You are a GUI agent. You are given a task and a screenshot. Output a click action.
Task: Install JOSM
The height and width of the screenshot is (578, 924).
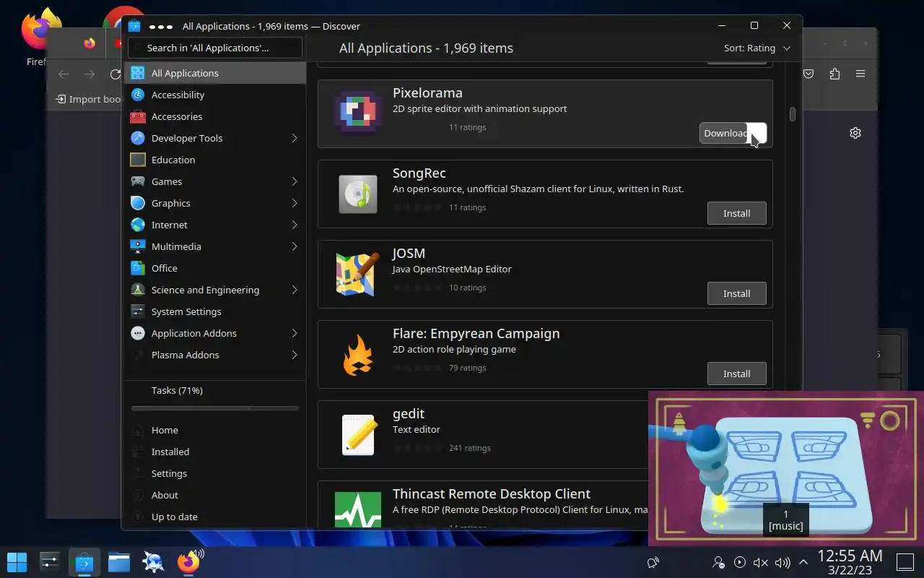(736, 293)
